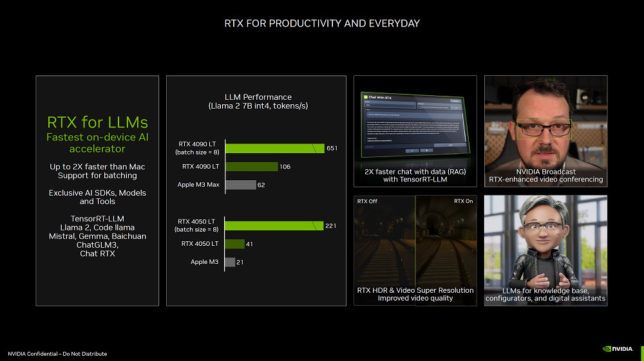The width and height of the screenshot is (644, 361).
Task: Click 'Fastest on-device AI accelerator' subtitle
Action: (x=97, y=143)
